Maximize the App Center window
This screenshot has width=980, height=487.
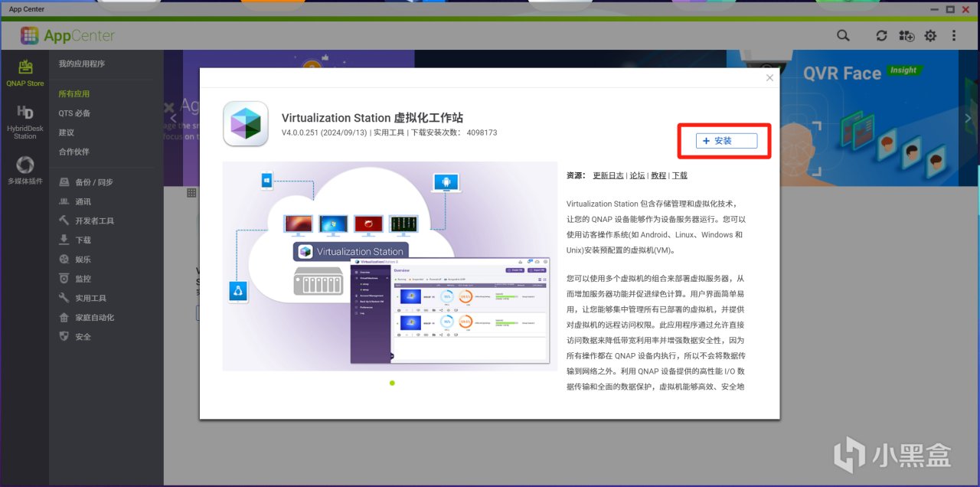[950, 9]
